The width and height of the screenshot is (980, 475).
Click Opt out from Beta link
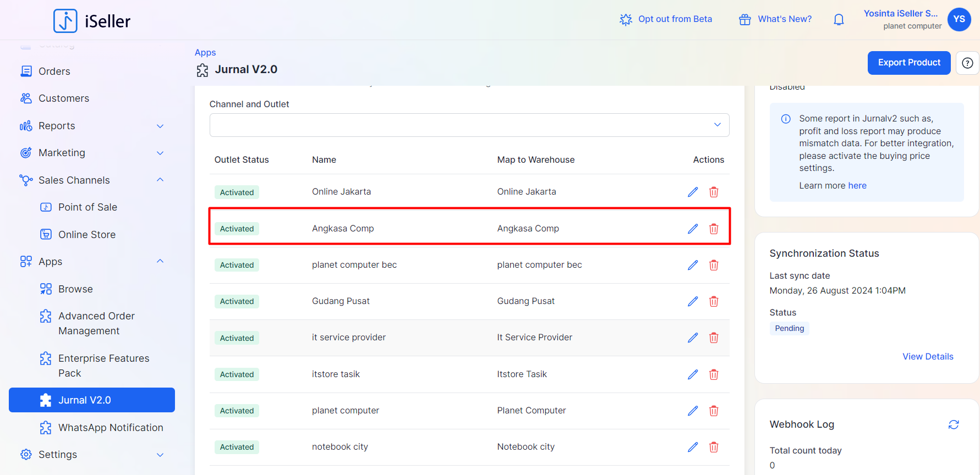(675, 19)
